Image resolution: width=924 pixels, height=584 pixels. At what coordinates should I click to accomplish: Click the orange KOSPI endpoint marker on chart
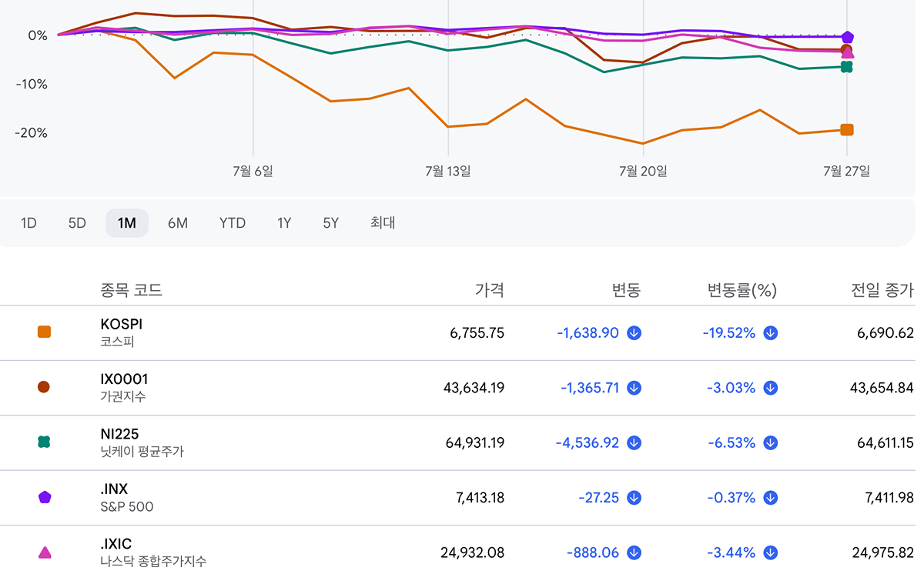point(847,130)
